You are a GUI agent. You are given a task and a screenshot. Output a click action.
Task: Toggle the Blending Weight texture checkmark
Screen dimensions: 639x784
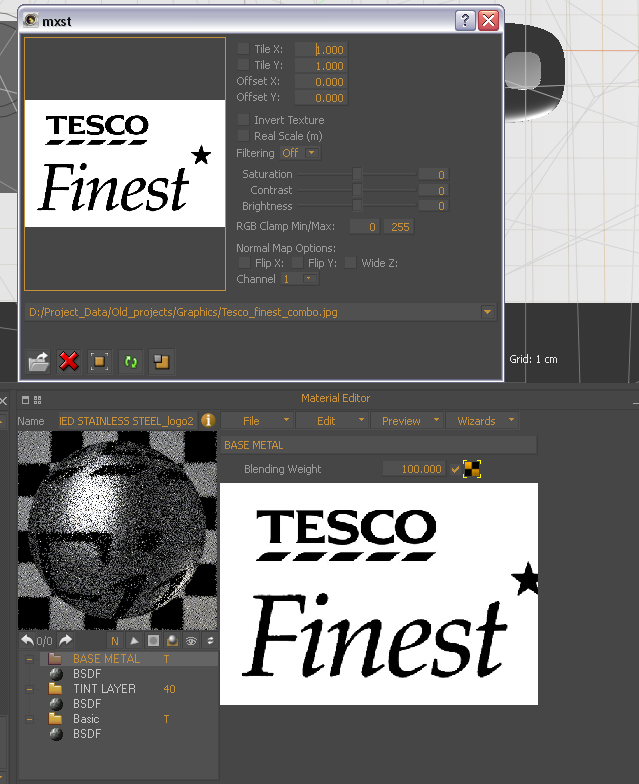455,469
